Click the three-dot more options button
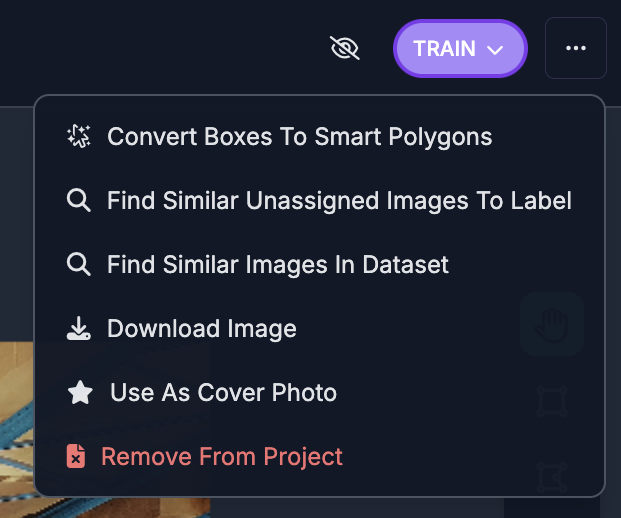 tap(576, 48)
